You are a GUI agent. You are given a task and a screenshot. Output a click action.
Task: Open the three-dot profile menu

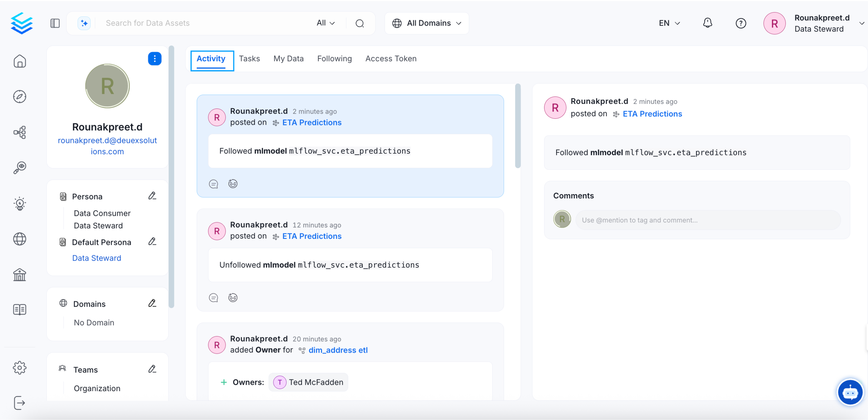coord(155,59)
